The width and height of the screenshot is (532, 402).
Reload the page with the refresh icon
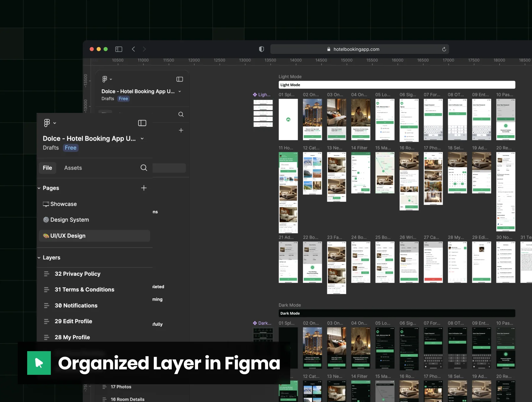[444, 49]
